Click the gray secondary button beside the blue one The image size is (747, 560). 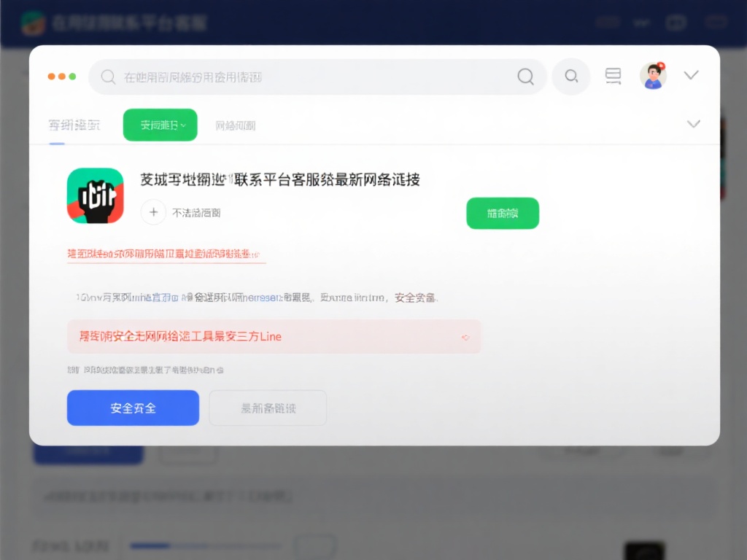[x=267, y=408]
